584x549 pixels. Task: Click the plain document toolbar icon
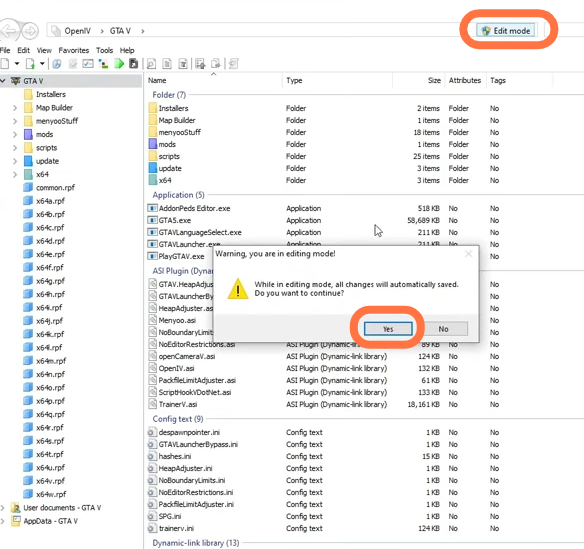(167, 64)
